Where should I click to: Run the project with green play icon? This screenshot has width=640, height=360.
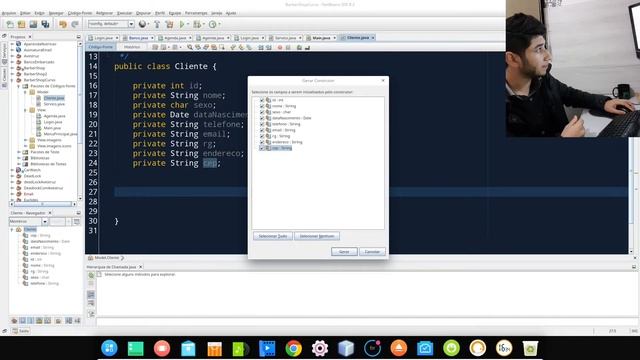coord(182,24)
